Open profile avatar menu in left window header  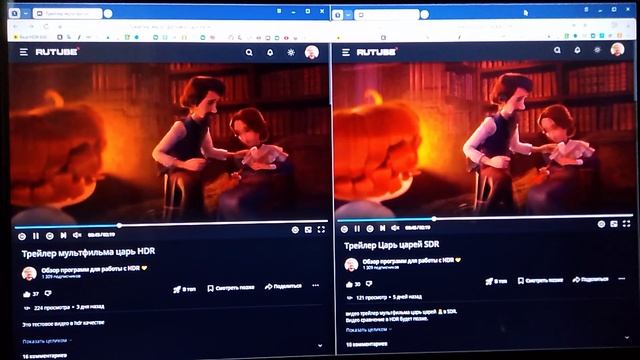pos(312,53)
